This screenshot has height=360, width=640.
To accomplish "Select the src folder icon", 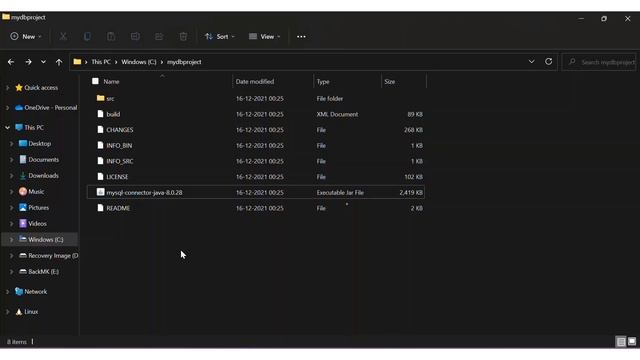I will point(100,98).
